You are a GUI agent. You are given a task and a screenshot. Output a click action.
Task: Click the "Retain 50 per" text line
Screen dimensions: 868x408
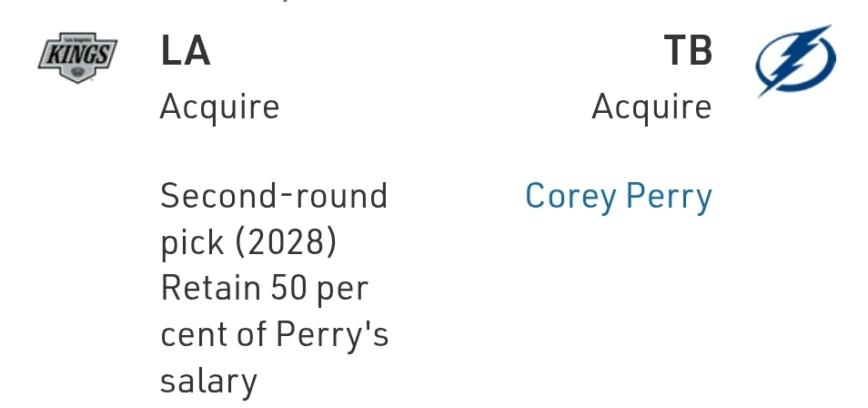pos(264,289)
